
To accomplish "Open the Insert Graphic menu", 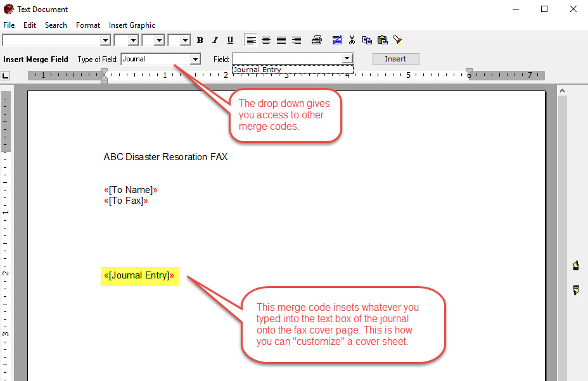I will coord(132,25).
